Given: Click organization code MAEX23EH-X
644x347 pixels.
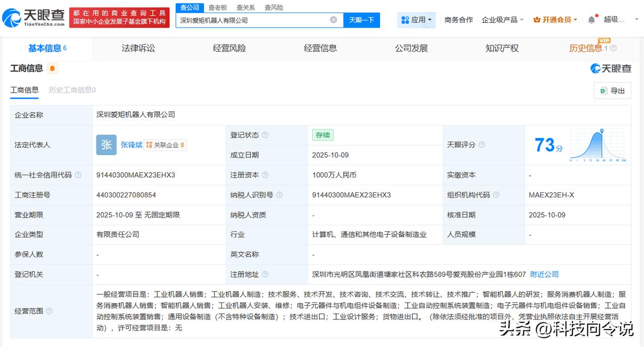Looking at the screenshot, I should coord(551,195).
